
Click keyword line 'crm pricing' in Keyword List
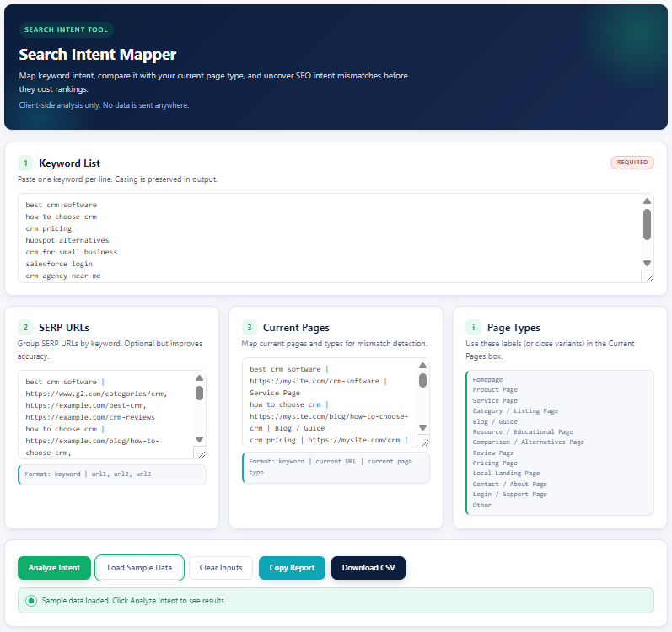[x=48, y=228]
